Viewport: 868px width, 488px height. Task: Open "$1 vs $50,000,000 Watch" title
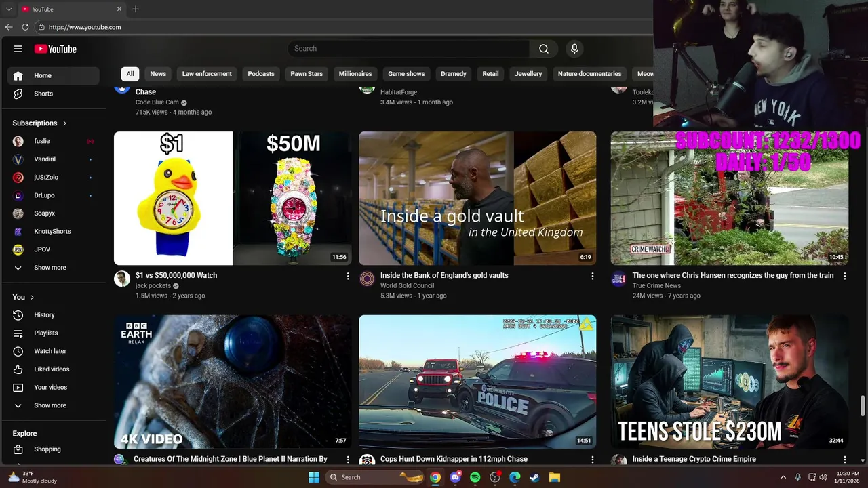coord(176,275)
